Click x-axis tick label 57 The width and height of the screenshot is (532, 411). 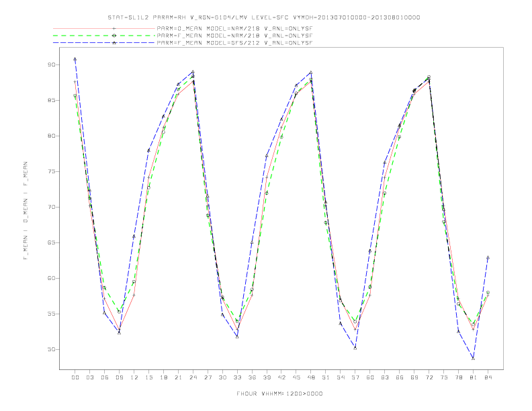tap(355, 377)
